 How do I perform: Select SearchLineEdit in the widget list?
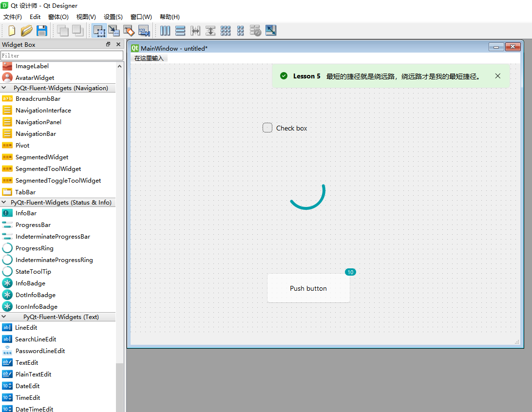click(35, 339)
